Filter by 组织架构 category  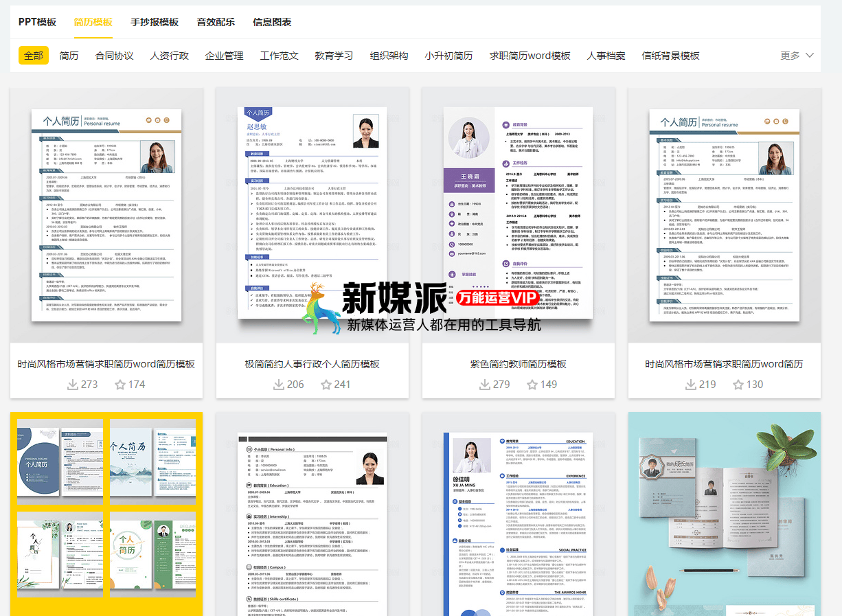389,56
